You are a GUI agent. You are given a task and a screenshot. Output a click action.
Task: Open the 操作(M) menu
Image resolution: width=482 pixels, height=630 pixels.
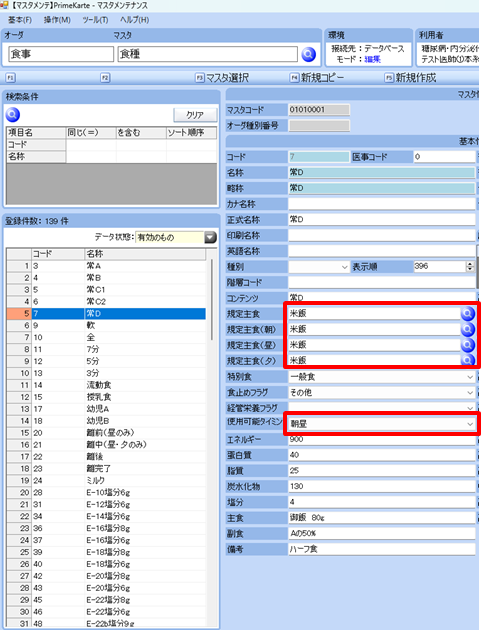[x=57, y=20]
